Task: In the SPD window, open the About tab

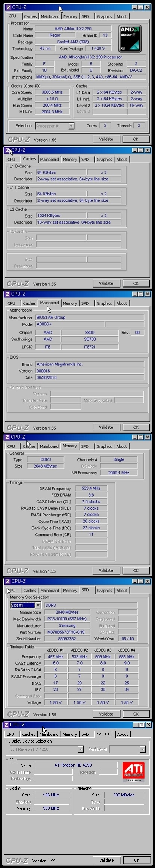Action: pyautogui.click(x=122, y=591)
